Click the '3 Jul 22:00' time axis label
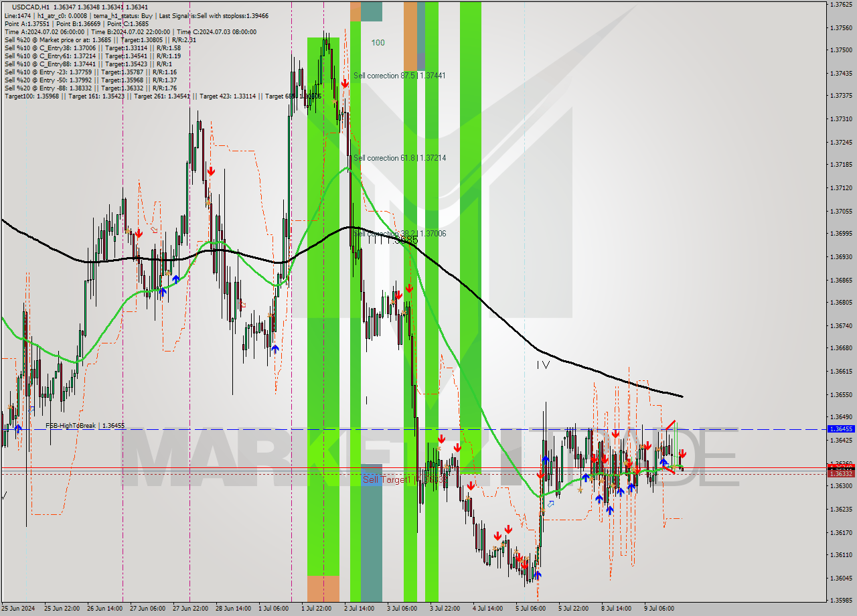This screenshot has width=857, height=616. click(x=447, y=609)
